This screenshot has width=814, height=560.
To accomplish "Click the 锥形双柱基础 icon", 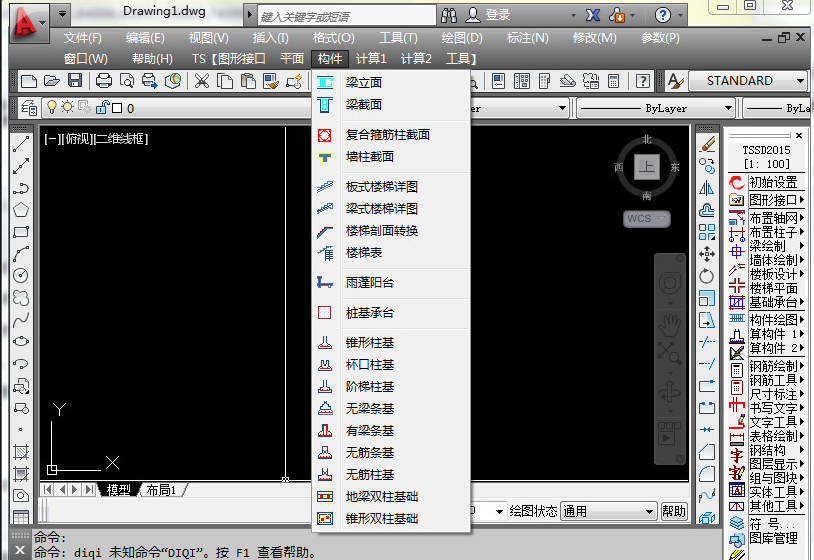I will coord(325,518).
